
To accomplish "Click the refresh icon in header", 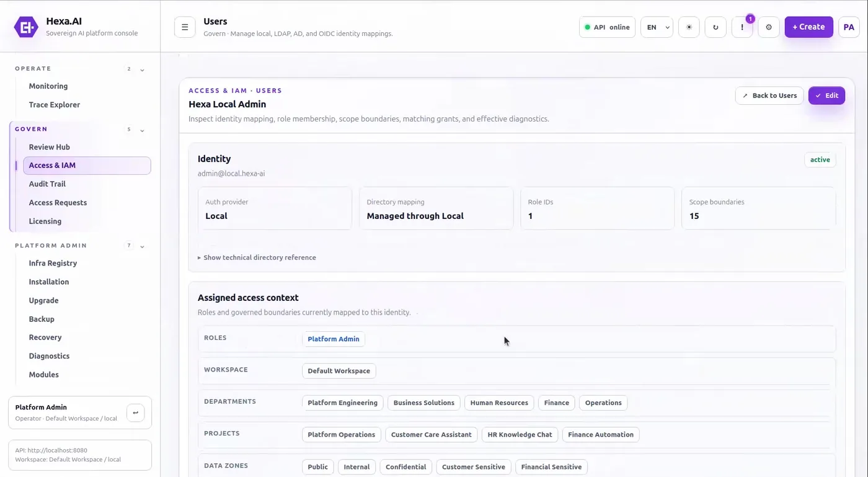I will tap(715, 27).
